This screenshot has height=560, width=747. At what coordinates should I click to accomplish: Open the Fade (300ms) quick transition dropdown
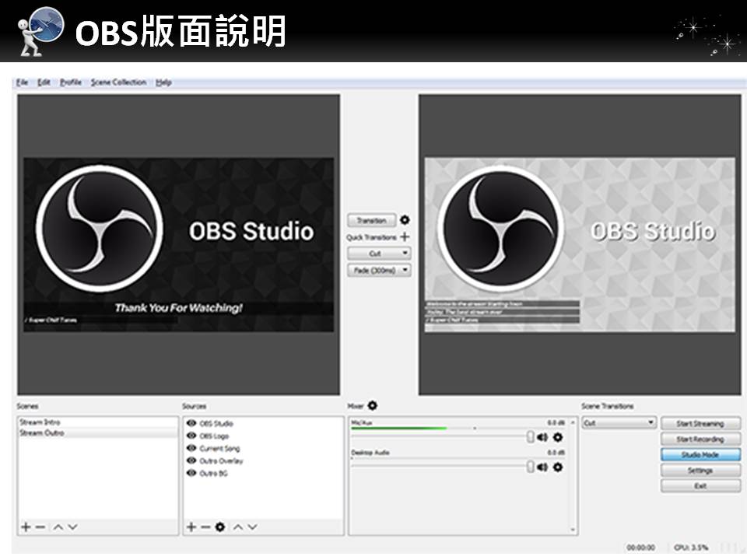[379, 270]
